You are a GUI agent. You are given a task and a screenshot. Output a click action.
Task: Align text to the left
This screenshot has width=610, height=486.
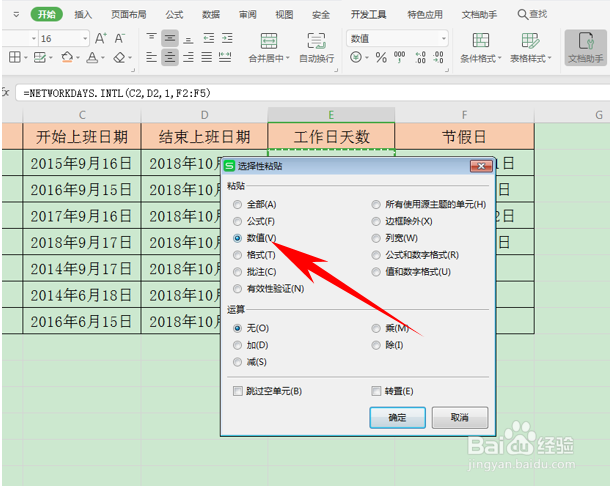151,58
